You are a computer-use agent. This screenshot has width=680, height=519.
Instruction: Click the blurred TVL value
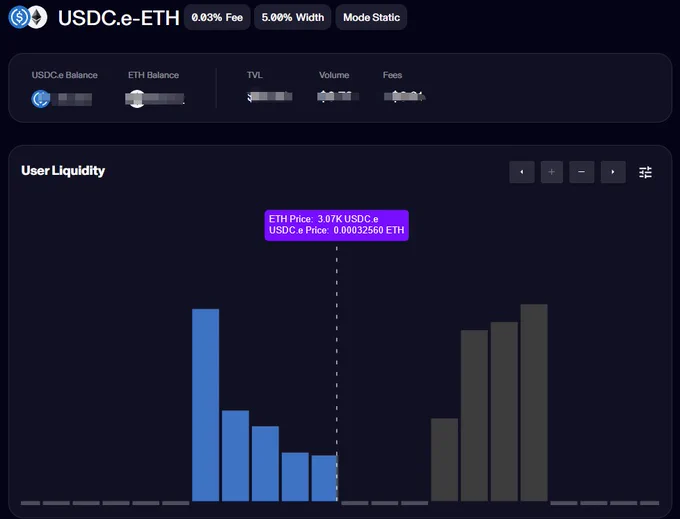[270, 96]
